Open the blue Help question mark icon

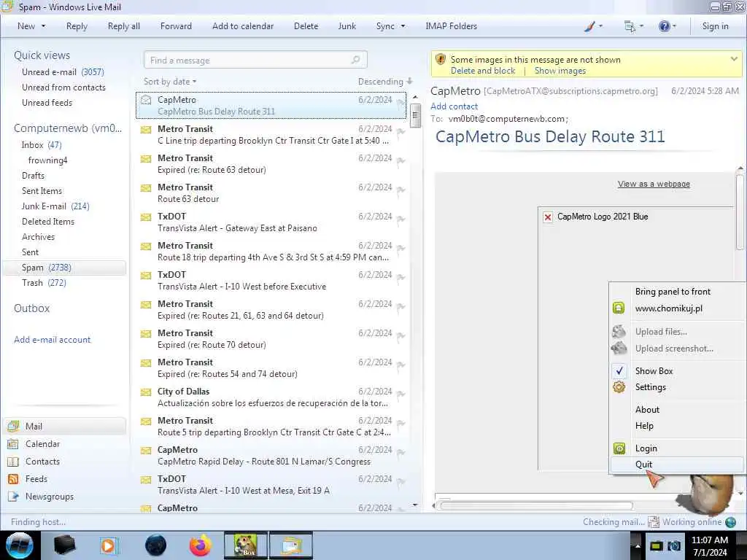[x=664, y=26]
